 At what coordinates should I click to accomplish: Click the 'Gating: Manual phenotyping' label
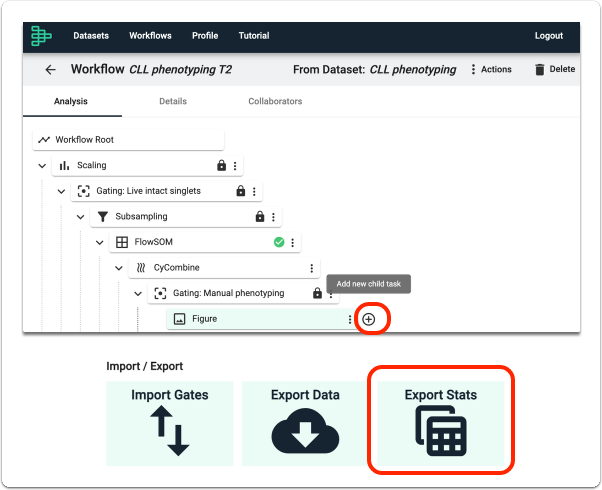[228, 293]
